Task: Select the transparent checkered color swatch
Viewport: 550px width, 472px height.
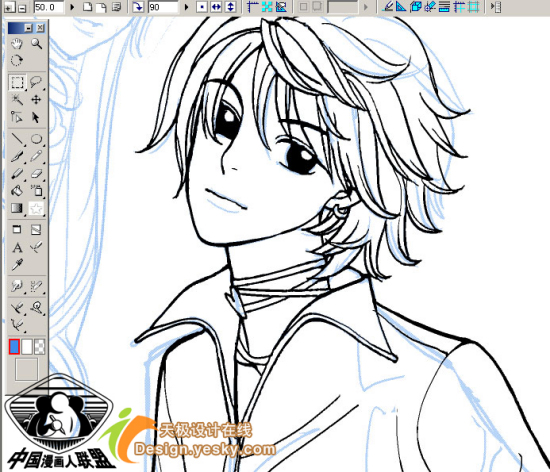Action: [39, 347]
